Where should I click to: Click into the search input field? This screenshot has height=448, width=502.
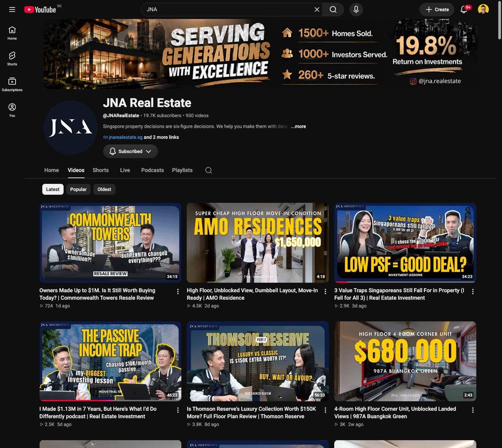(x=228, y=9)
